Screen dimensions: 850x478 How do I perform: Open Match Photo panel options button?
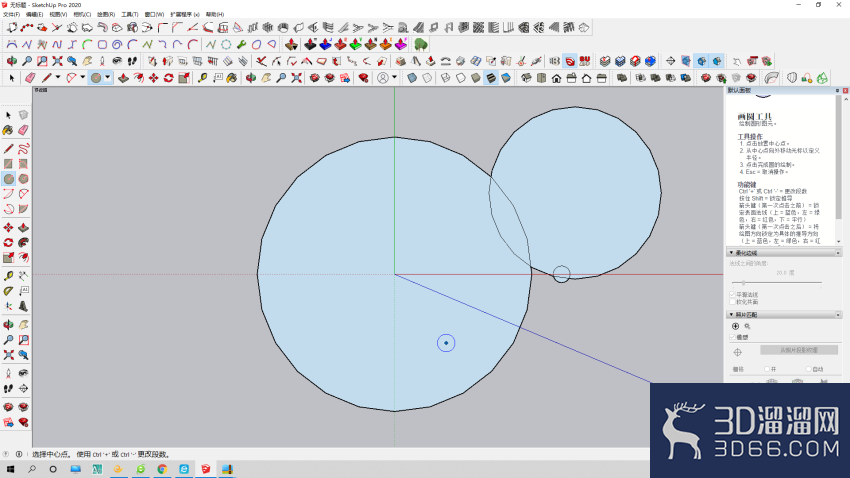tap(838, 315)
